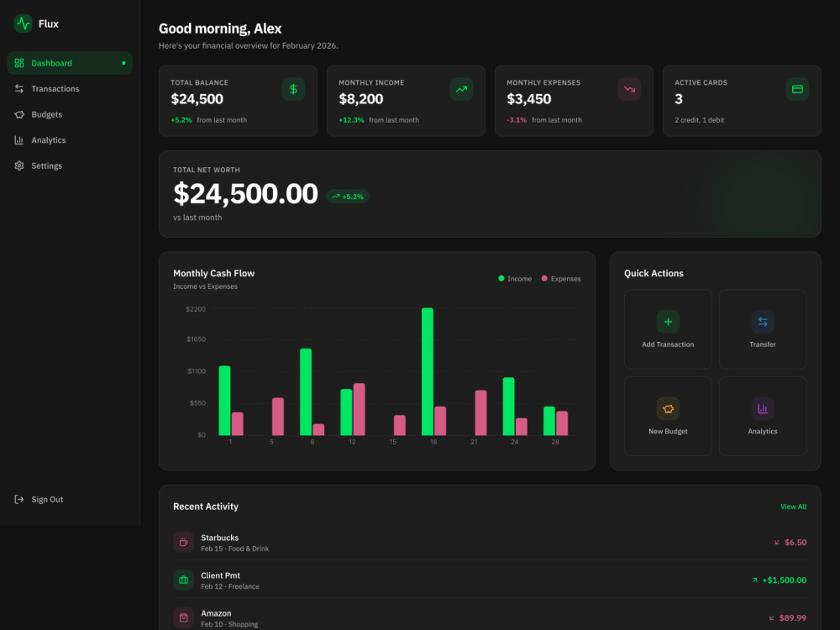This screenshot has height=630, width=840.
Task: Click the Add Transaction quick action
Action: (x=668, y=329)
